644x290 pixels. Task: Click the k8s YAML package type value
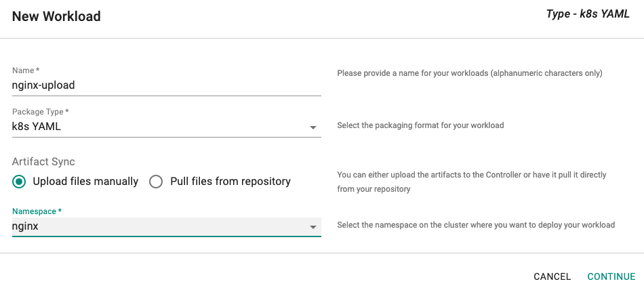click(37, 127)
